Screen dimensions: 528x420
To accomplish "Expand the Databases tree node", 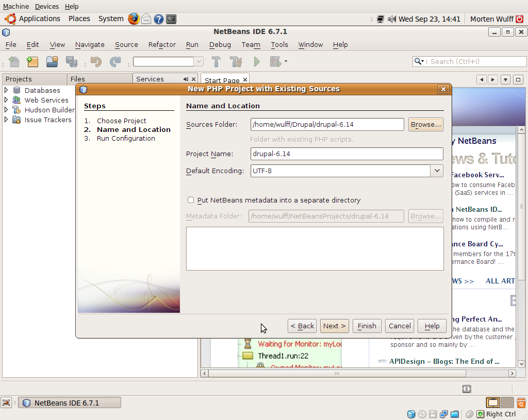I will click(x=6, y=90).
